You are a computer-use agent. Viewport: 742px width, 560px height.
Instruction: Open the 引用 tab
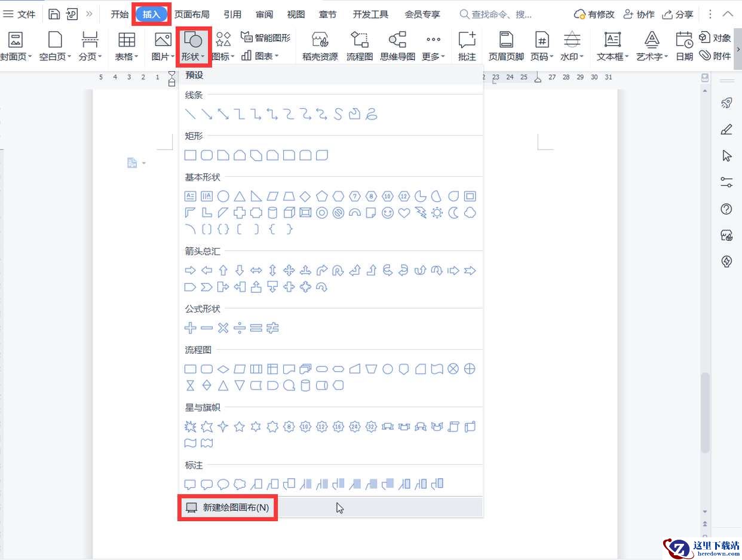click(232, 14)
